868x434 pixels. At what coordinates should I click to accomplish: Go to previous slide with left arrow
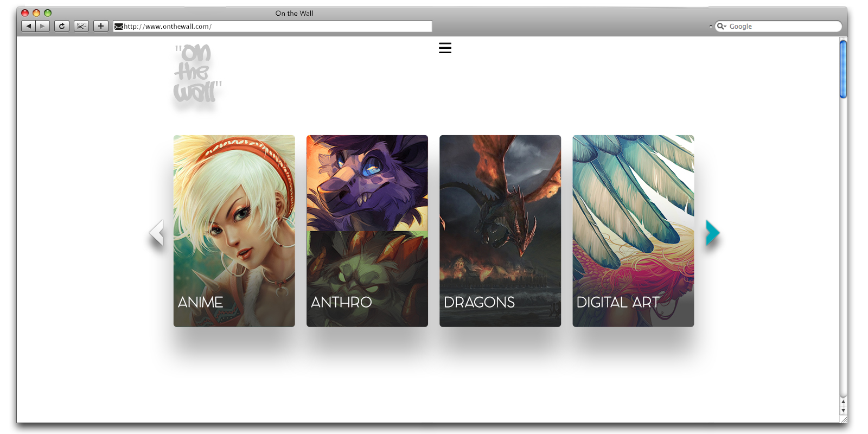click(156, 233)
